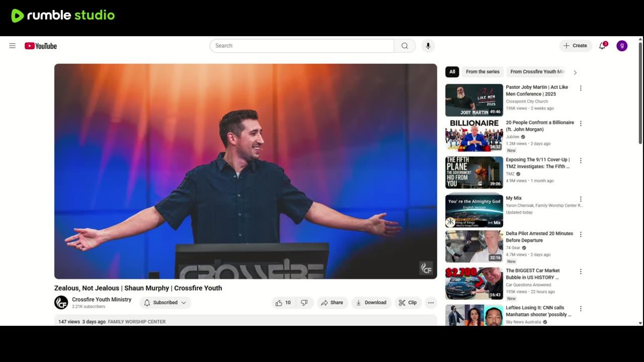Click the search magnifier button
Viewport: 644px width, 362px height.
pyautogui.click(x=405, y=46)
